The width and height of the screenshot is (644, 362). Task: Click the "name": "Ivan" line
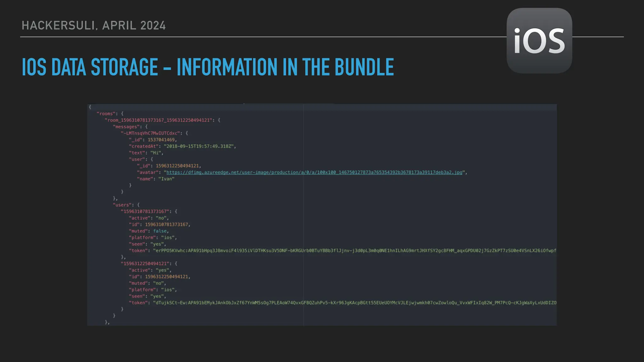pyautogui.click(x=155, y=179)
